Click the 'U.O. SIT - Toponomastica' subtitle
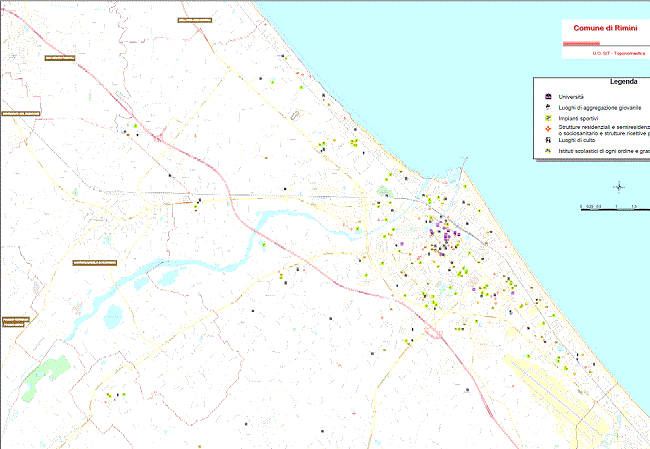Screen dimensions: 650x449 pyautogui.click(x=618, y=53)
